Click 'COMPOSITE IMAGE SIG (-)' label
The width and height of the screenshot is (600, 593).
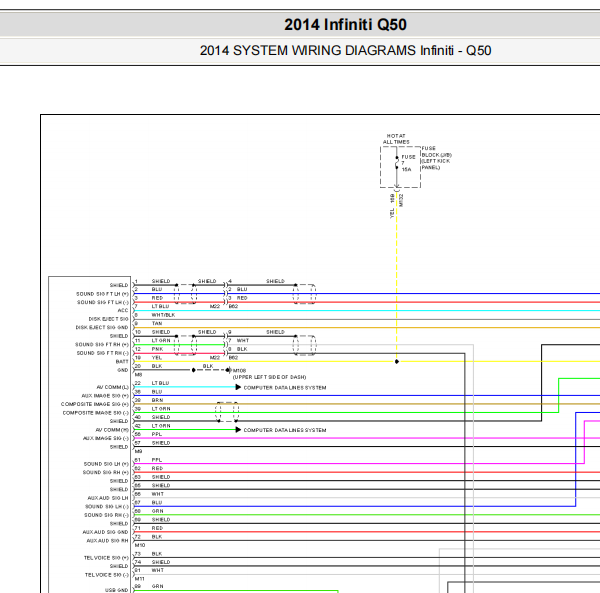pyautogui.click(x=96, y=413)
